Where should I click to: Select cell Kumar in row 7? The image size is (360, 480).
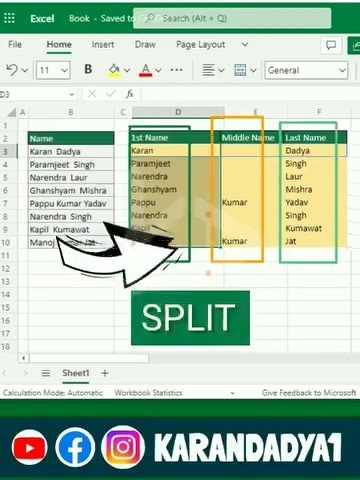[252, 203]
